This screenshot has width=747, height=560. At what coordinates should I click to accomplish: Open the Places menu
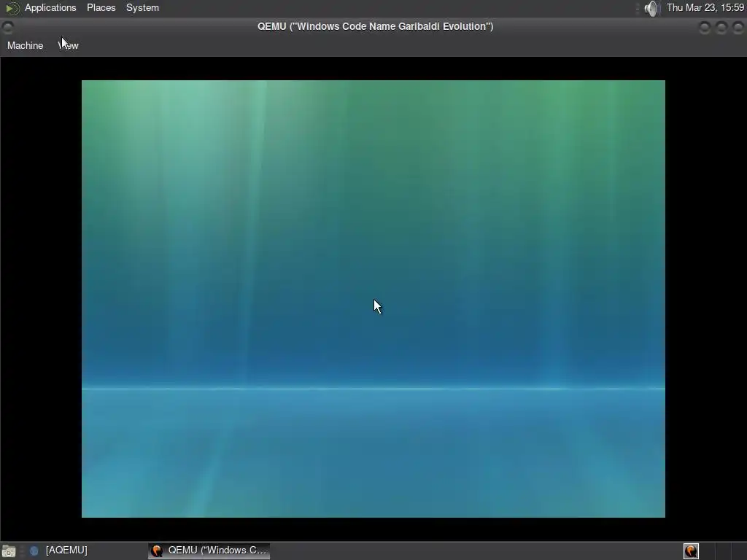pos(101,7)
